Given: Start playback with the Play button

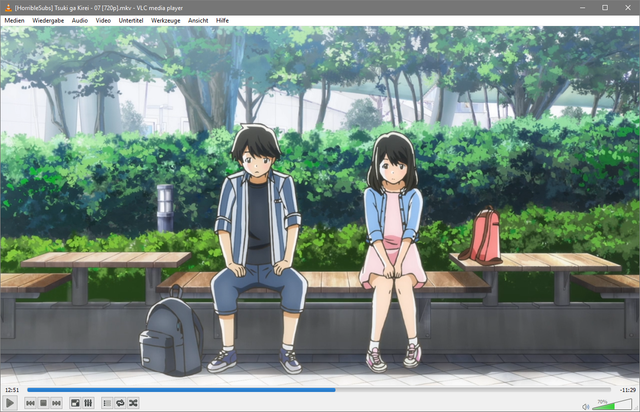Looking at the screenshot, I should 10,403.
